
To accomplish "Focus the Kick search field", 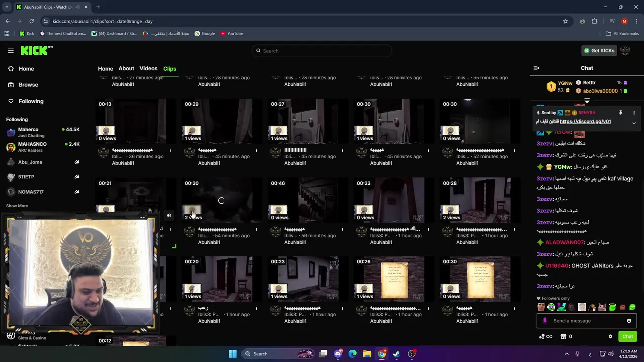I will coord(322,51).
